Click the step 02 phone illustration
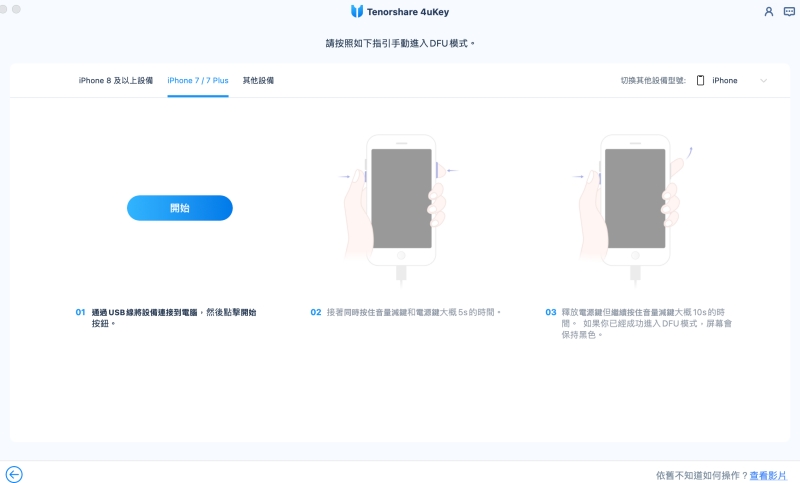This screenshot has height=483, width=800. pos(401,198)
